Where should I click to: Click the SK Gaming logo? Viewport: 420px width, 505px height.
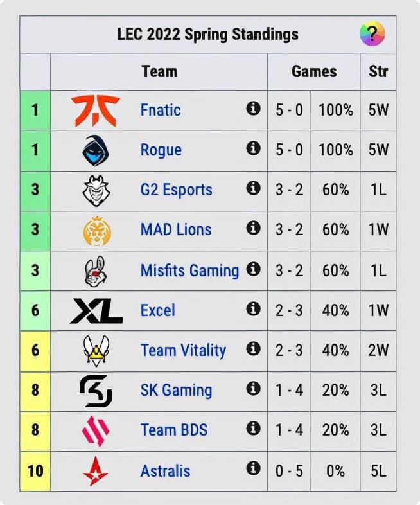(x=96, y=390)
